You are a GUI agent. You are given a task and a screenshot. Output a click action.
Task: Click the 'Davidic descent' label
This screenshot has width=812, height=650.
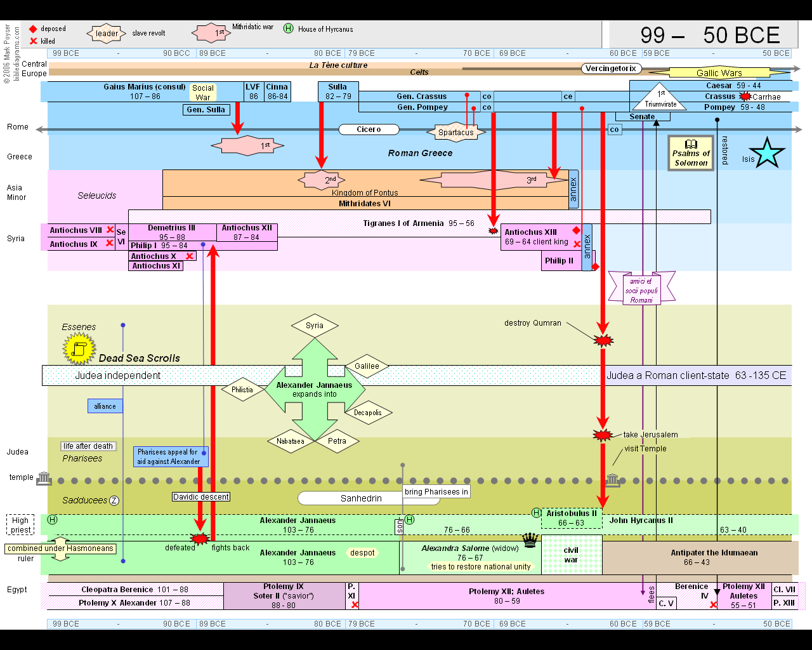(201, 497)
